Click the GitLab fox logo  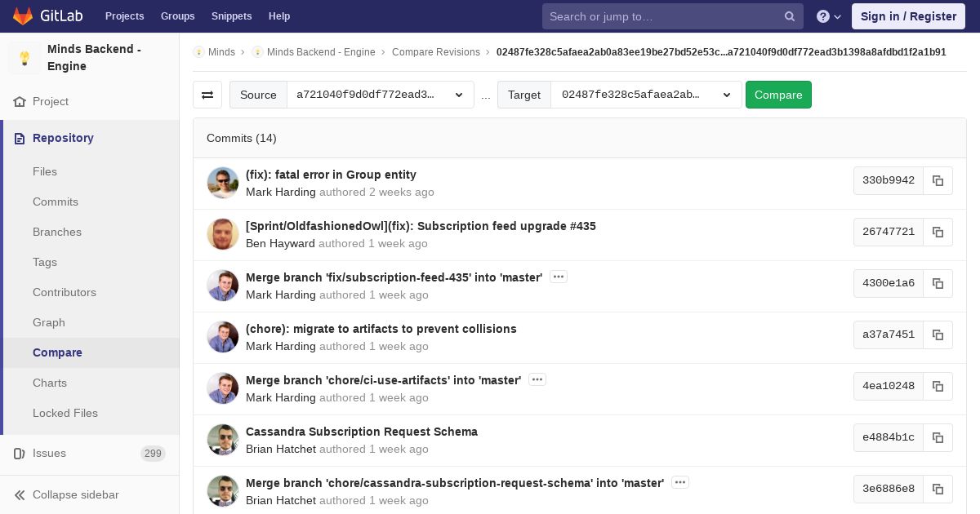[23, 16]
